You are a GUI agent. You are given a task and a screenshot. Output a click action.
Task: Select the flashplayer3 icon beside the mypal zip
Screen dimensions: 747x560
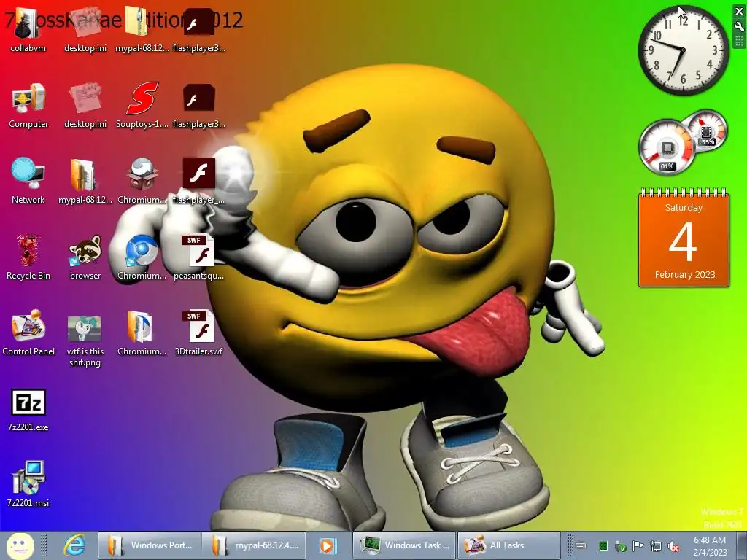tap(198, 29)
